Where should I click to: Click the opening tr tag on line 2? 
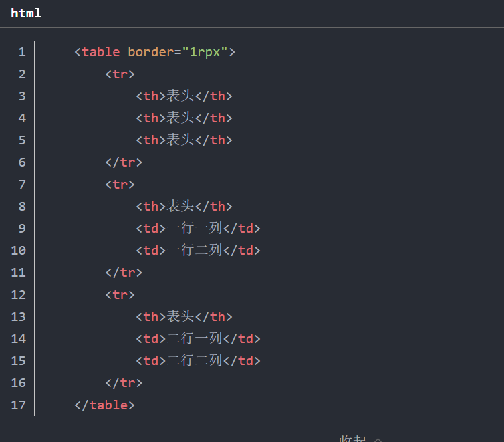click(x=120, y=74)
